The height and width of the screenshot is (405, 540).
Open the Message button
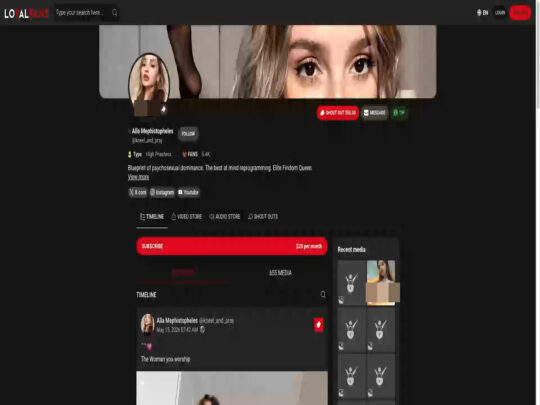pos(375,113)
